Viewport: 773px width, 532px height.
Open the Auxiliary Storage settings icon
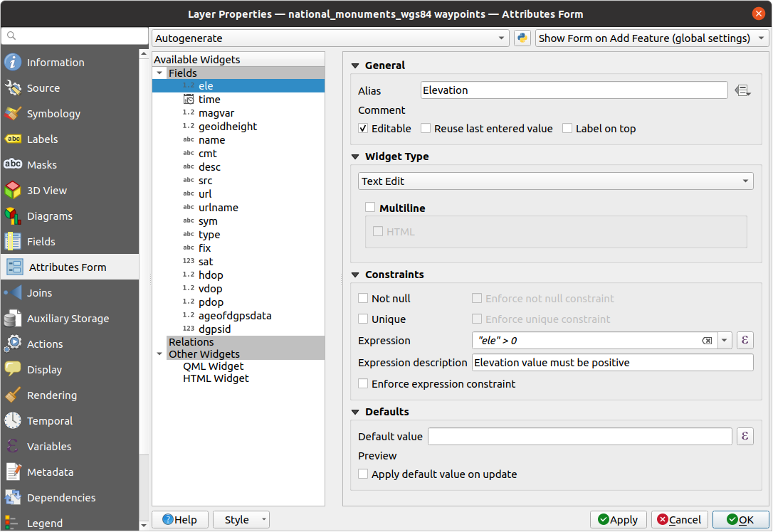pos(15,318)
